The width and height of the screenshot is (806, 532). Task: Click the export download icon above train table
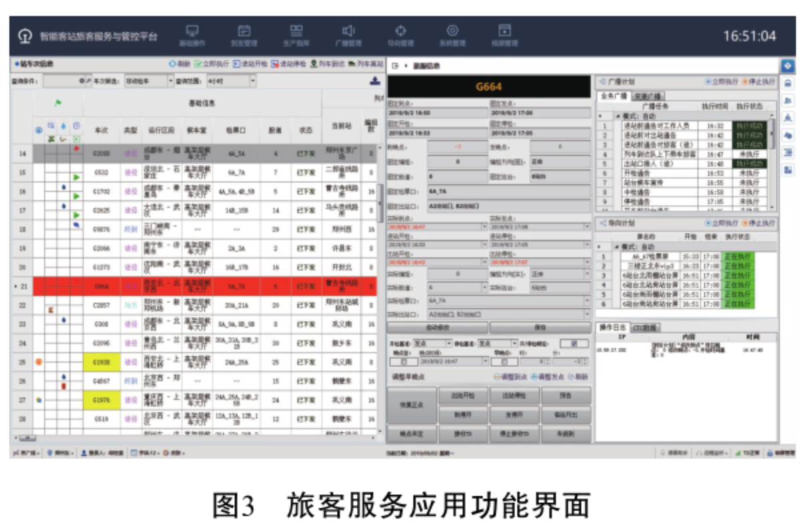click(375, 81)
